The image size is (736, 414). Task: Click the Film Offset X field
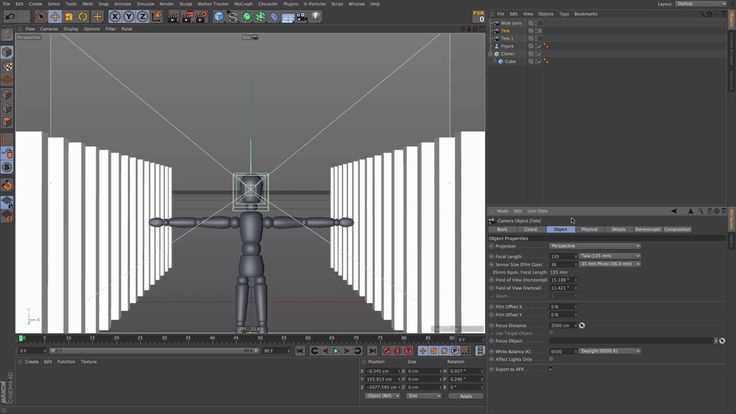pos(562,307)
